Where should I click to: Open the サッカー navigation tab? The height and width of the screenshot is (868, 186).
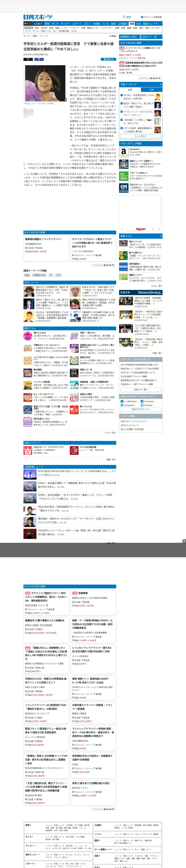click(x=65, y=24)
